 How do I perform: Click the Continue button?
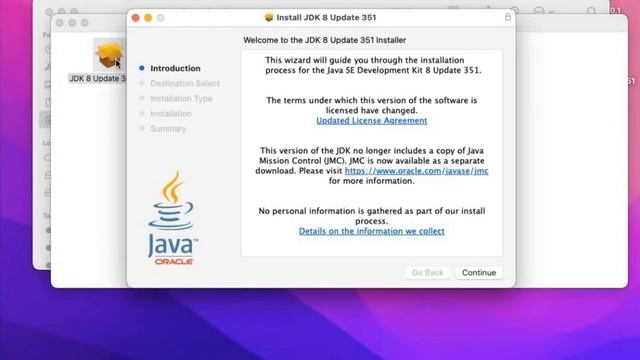tap(479, 273)
